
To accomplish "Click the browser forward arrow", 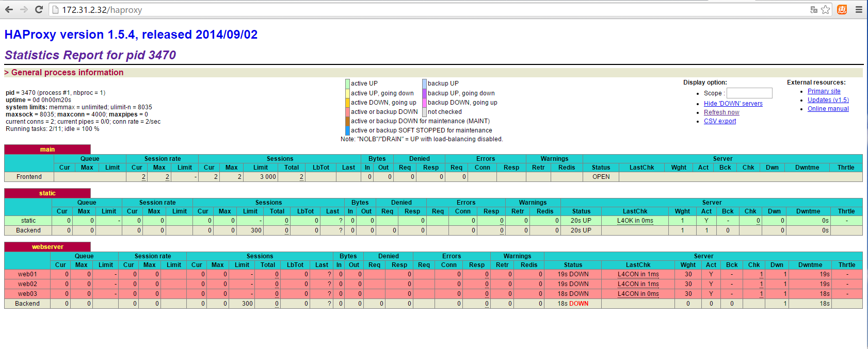I will tap(24, 9).
